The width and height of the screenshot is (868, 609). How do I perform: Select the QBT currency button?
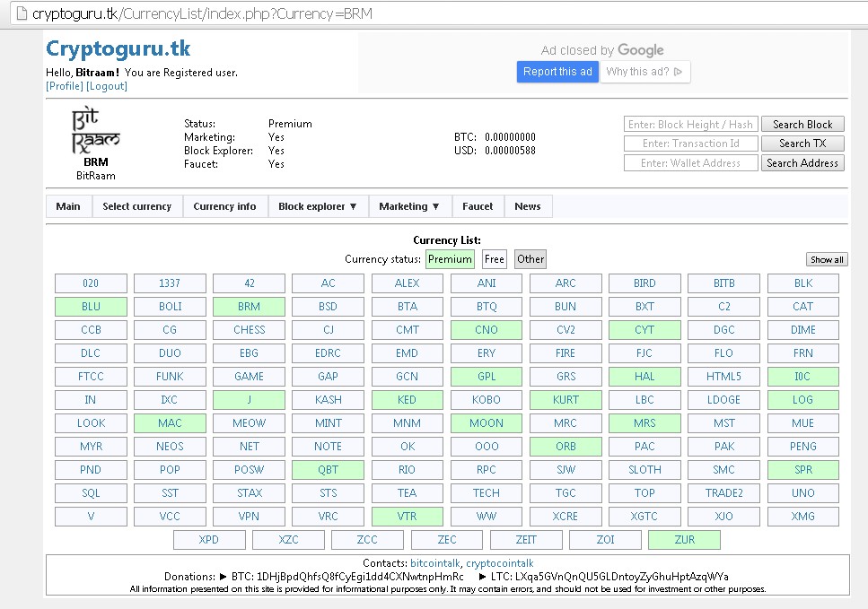click(328, 470)
